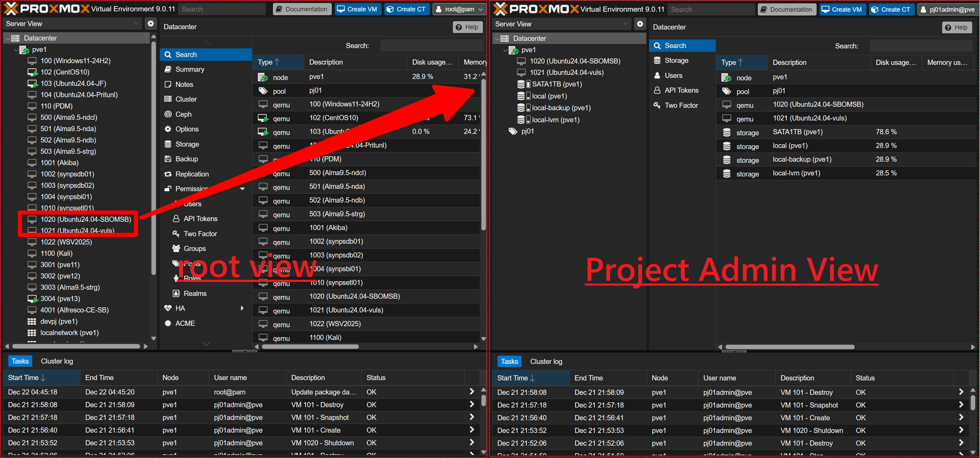Expand the HA submenu arrow
The image size is (980, 458).
click(x=242, y=308)
